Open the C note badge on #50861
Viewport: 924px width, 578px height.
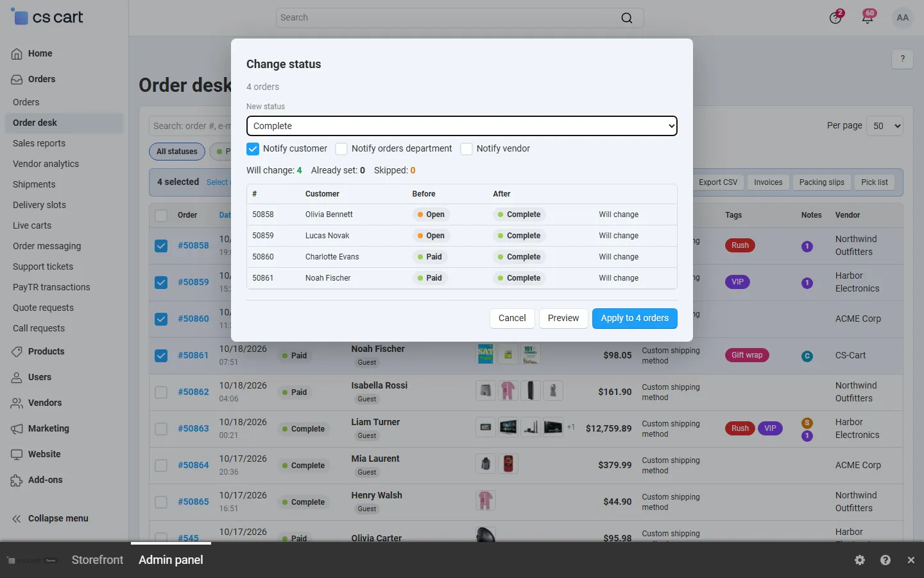807,356
